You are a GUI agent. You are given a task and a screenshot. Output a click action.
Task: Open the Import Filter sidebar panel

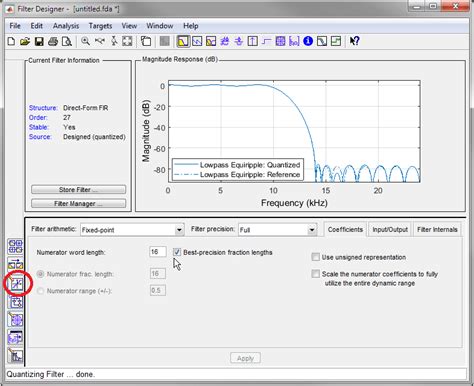[x=15, y=338]
